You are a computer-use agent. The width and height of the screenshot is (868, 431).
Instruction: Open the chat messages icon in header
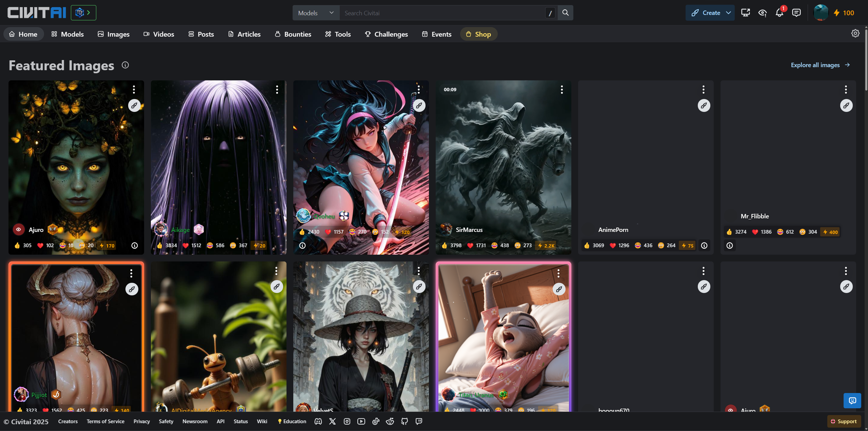(x=796, y=13)
